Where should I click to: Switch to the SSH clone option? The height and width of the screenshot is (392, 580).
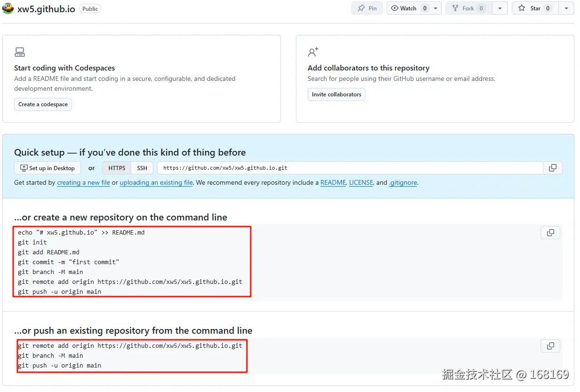click(142, 168)
